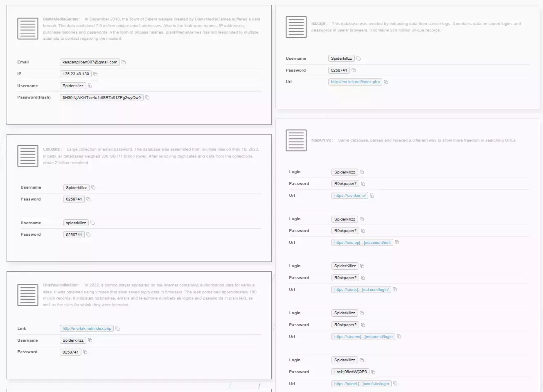Open the Cloudata document icon
Screen dimensions: 543x392
(28, 156)
